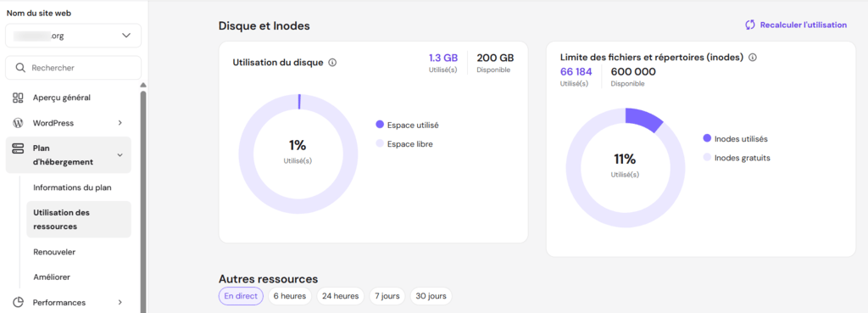The height and width of the screenshot is (313, 868).
Task: Click the disk usage info icon
Action: point(332,63)
